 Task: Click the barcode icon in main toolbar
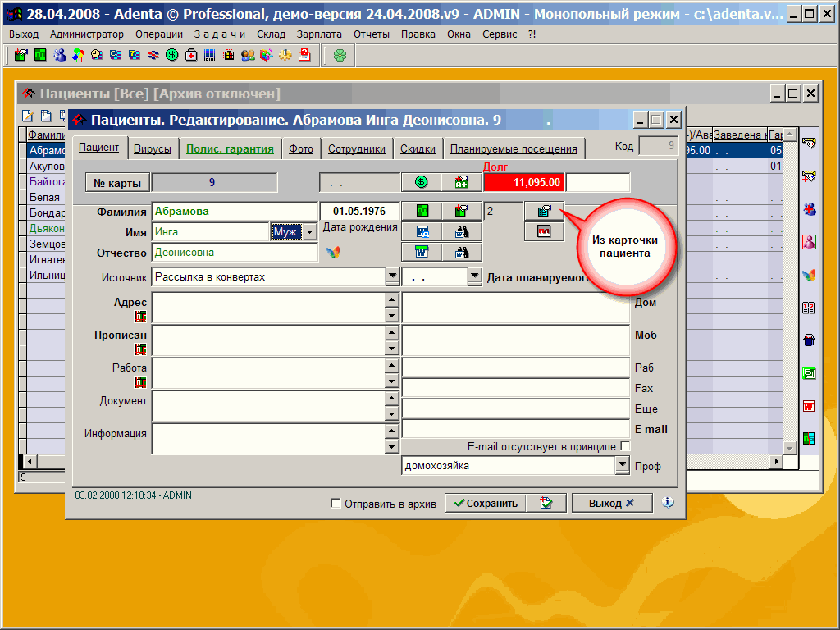click(209, 55)
